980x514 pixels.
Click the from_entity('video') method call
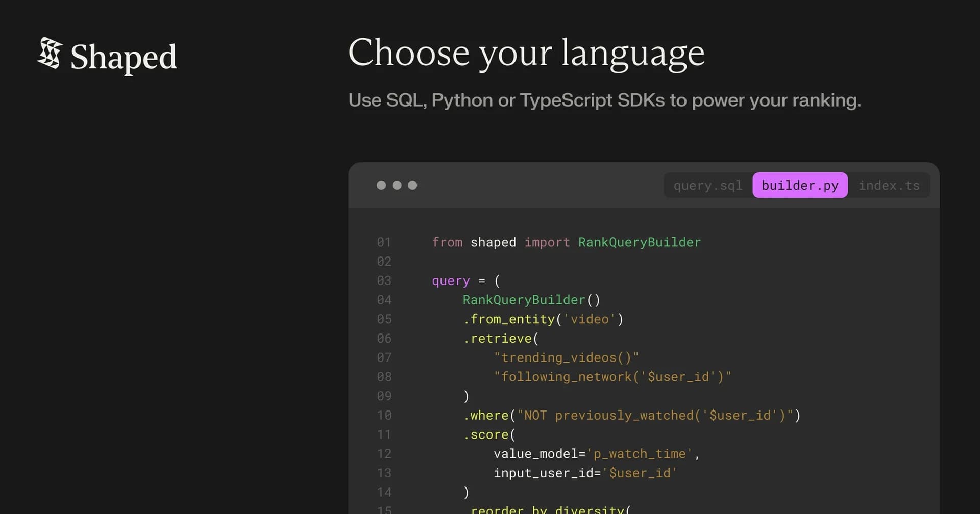point(543,319)
